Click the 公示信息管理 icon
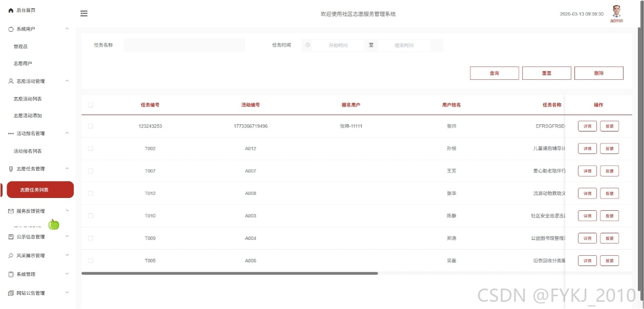644x309 pixels. coord(11,237)
